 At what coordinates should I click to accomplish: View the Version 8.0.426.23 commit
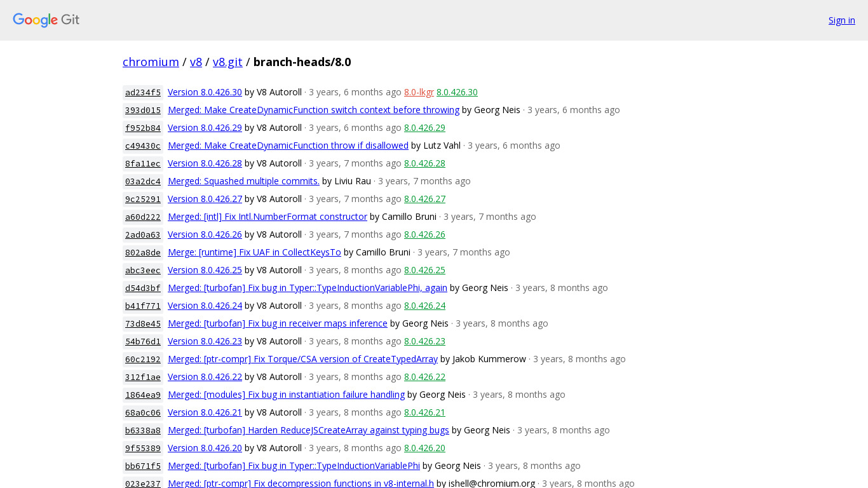[x=205, y=341]
